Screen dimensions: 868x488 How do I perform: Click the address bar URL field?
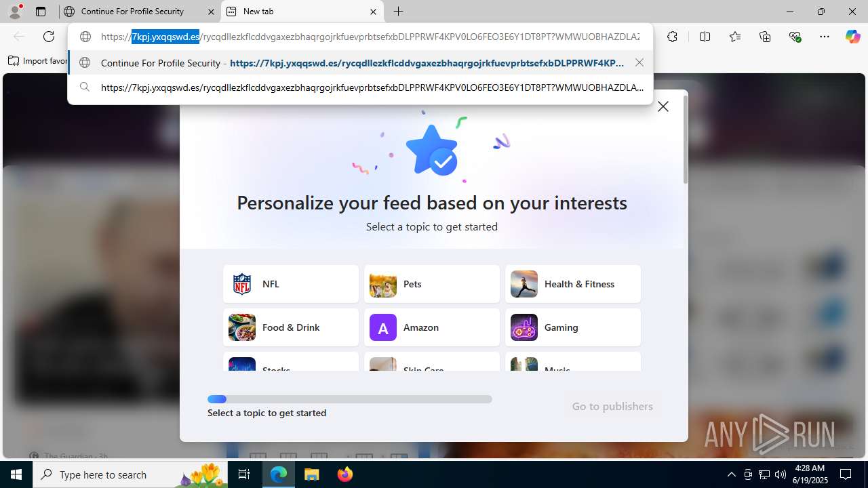[x=370, y=37]
